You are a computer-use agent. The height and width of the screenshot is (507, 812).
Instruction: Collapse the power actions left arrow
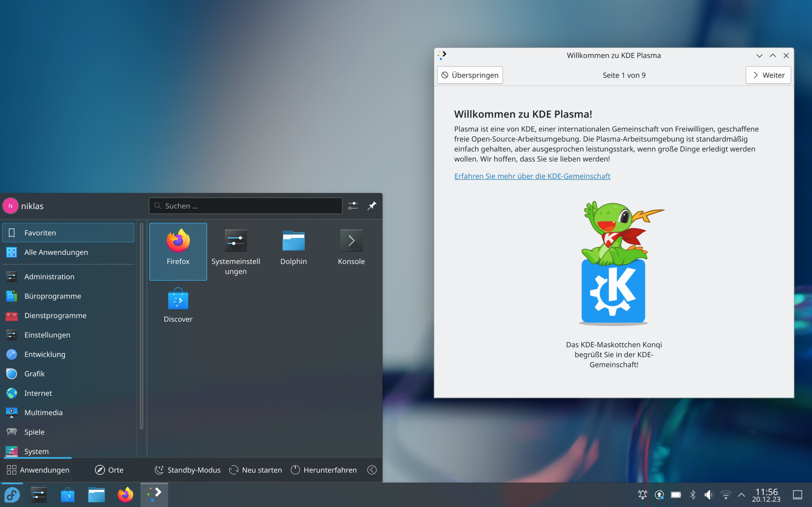pos(372,470)
